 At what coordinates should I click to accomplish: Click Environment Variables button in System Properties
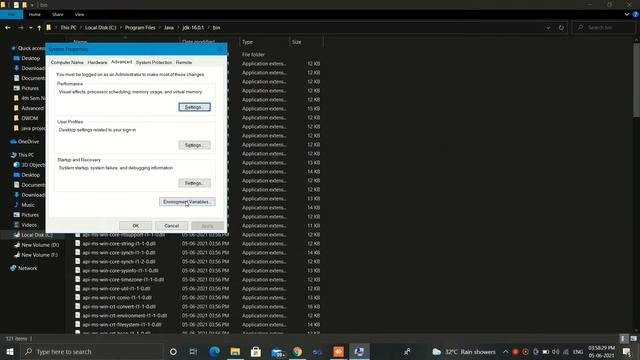click(x=187, y=202)
